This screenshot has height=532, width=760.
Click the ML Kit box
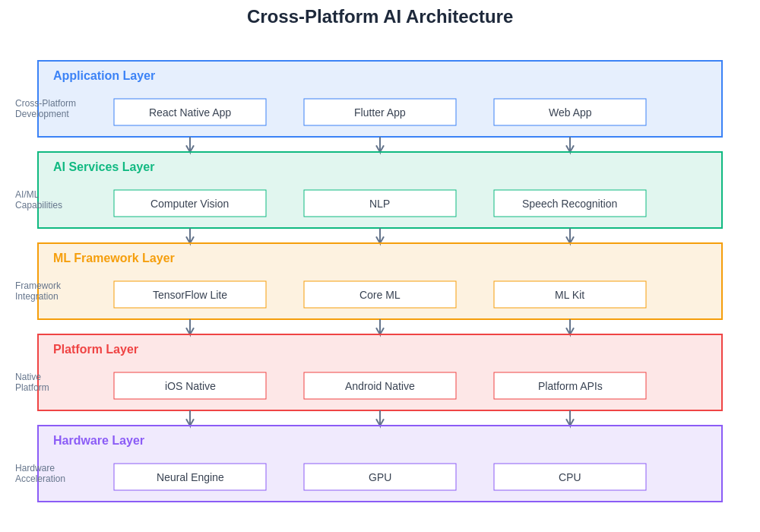[x=570, y=295]
